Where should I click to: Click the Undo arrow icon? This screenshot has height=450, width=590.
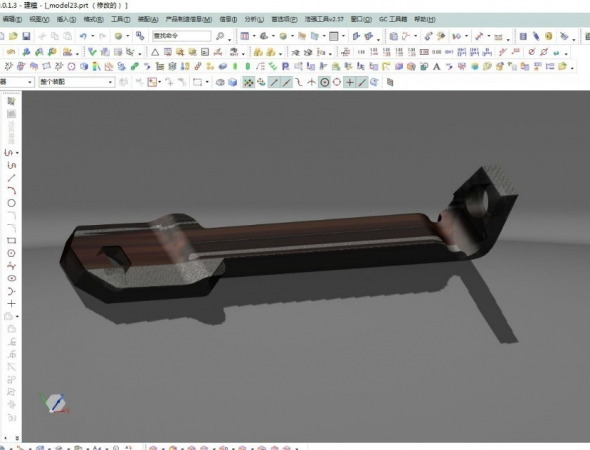tap(83, 36)
